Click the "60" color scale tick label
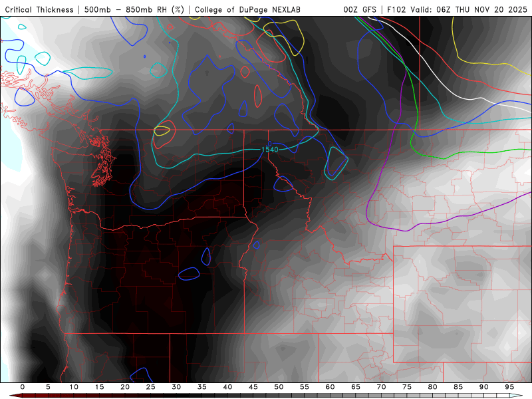 tap(330, 387)
